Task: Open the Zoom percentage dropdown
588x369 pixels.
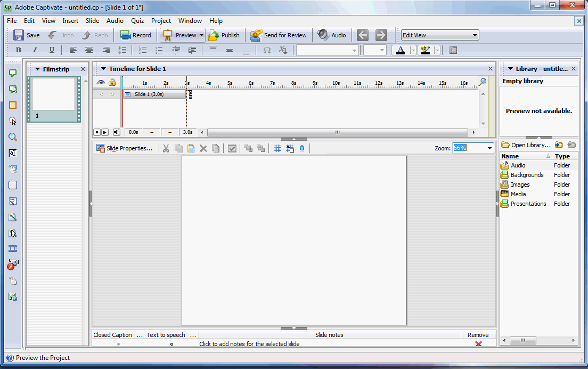Action: click(489, 148)
